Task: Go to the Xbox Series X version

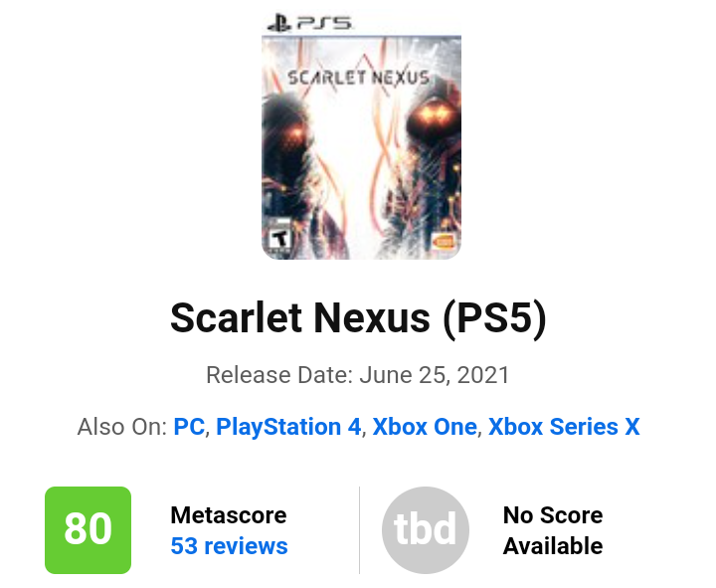Action: 564,427
